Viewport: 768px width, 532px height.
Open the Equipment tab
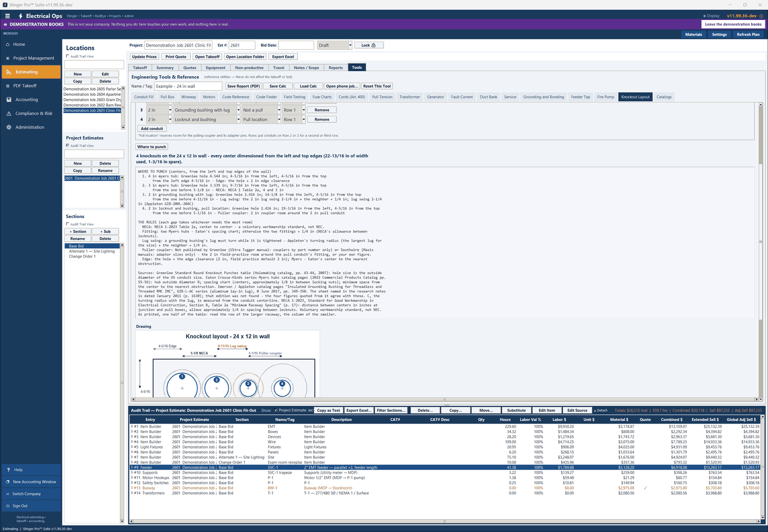[x=216, y=68]
